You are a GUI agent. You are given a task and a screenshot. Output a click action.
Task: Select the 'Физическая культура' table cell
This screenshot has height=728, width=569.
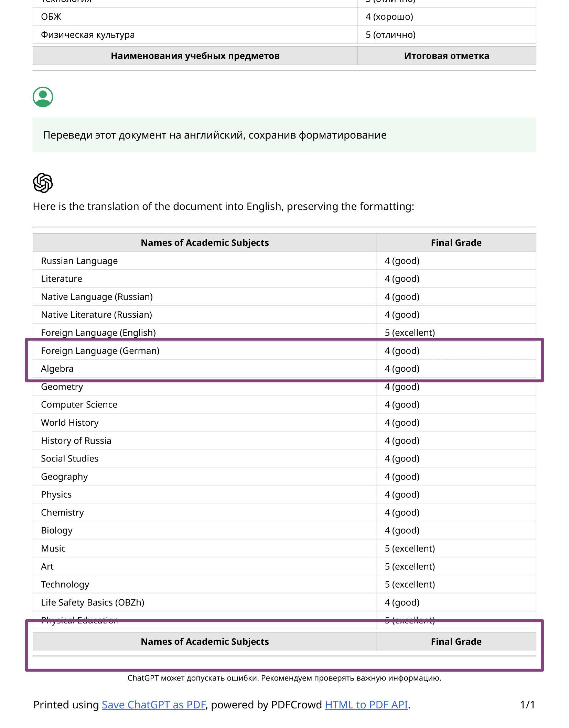(x=88, y=35)
